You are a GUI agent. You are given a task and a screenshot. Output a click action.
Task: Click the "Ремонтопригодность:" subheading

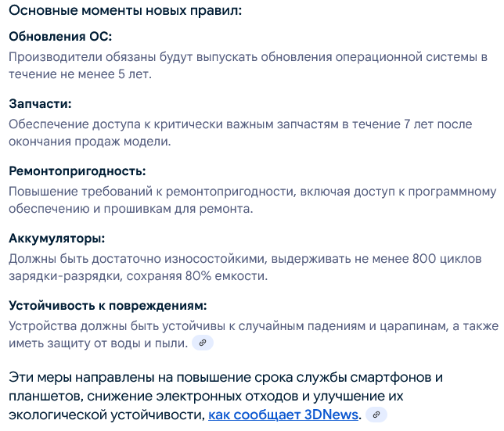click(77, 171)
